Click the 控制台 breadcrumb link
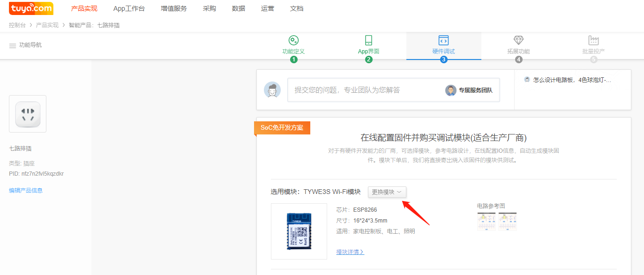The image size is (644, 275). point(17,25)
